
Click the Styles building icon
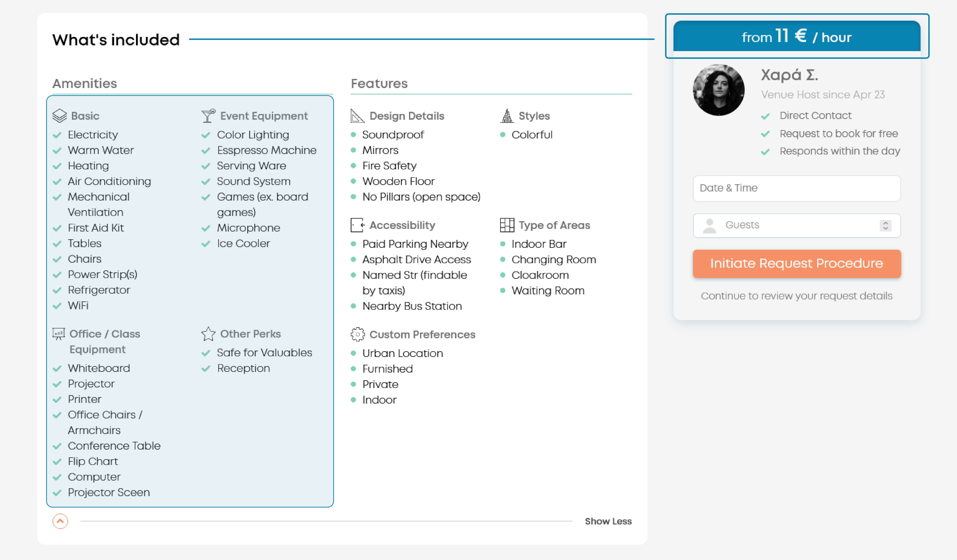507,116
